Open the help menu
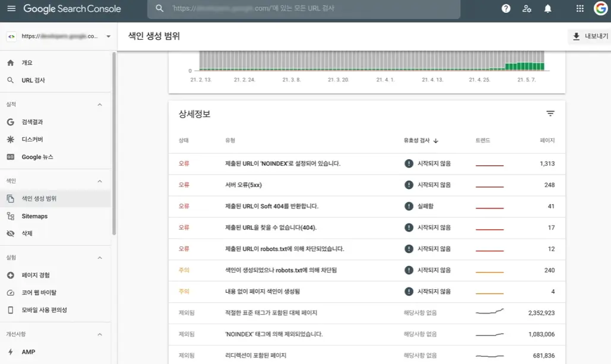611x364 pixels. pyautogui.click(x=506, y=8)
